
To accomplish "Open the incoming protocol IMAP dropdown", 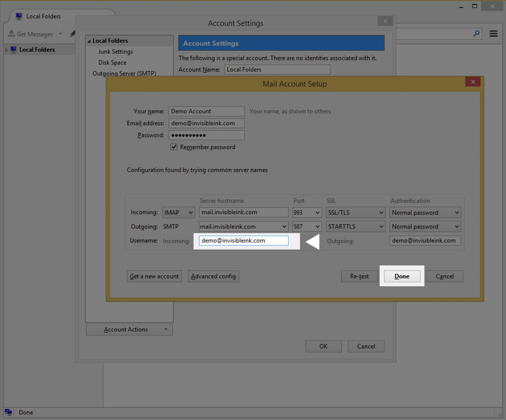I will [178, 212].
